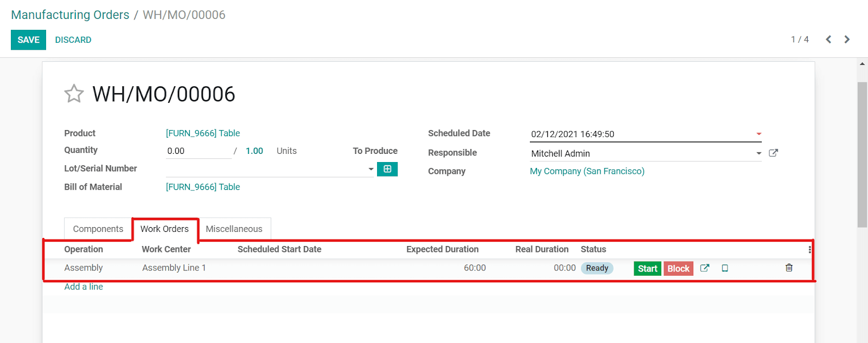
Task: Select the Work Orders tab
Action: pyautogui.click(x=165, y=229)
